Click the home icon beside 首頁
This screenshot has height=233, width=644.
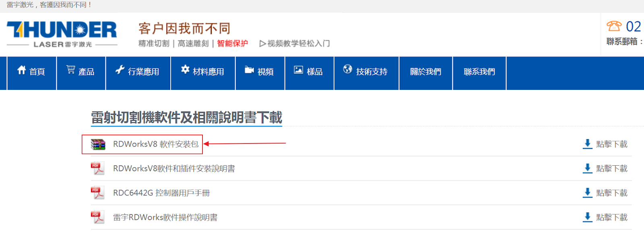click(x=22, y=70)
